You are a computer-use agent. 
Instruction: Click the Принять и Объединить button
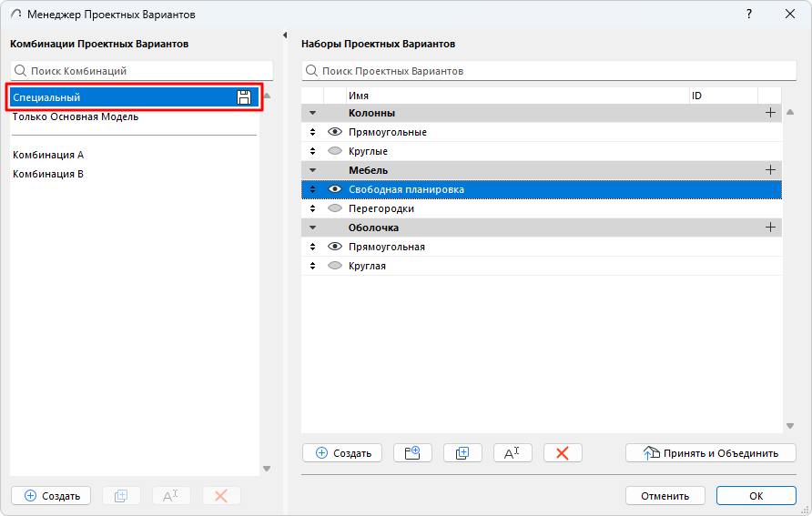coord(711,453)
